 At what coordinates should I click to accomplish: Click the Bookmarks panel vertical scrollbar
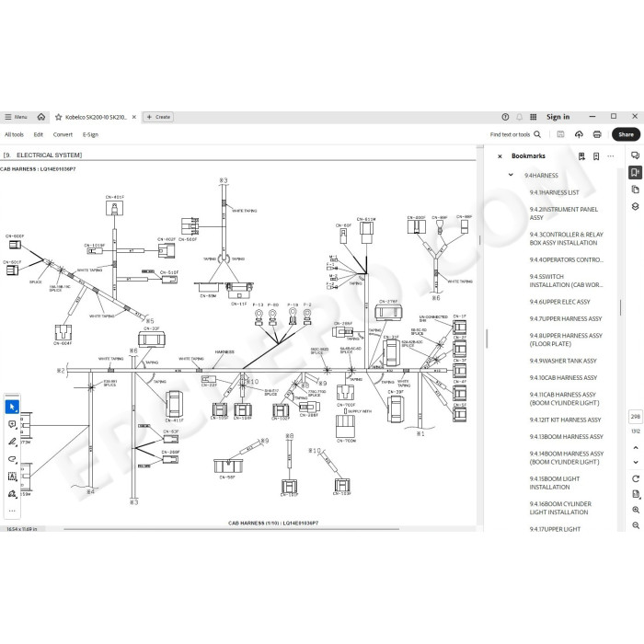click(620, 307)
